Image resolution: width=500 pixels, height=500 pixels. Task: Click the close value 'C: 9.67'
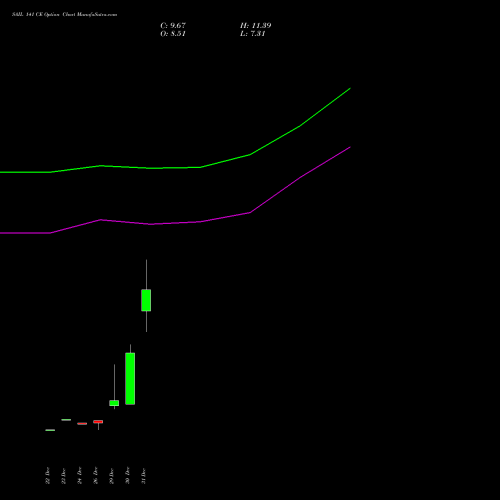[173, 26]
